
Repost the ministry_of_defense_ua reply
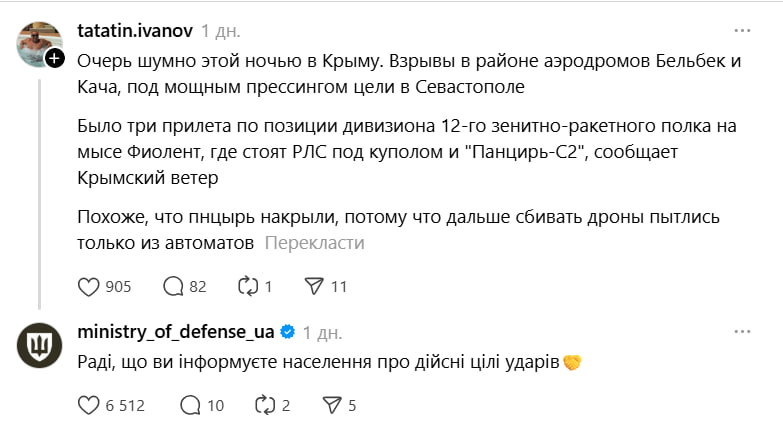(263, 405)
